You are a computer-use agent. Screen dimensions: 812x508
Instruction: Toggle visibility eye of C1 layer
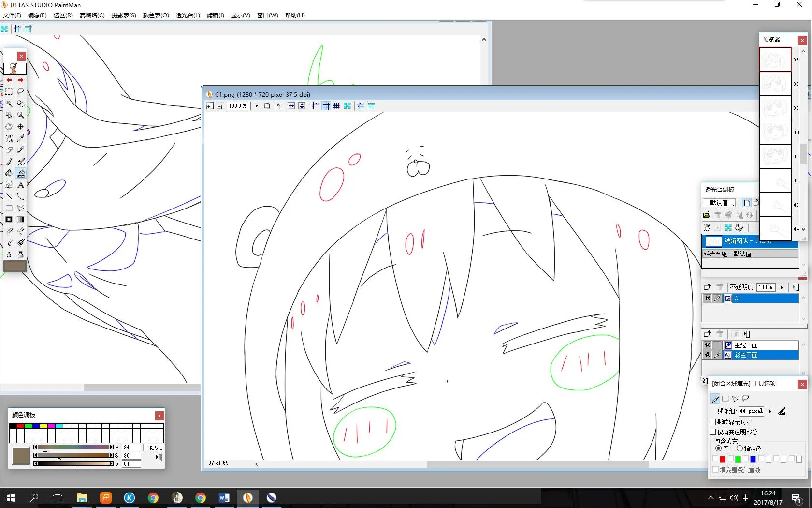(707, 299)
